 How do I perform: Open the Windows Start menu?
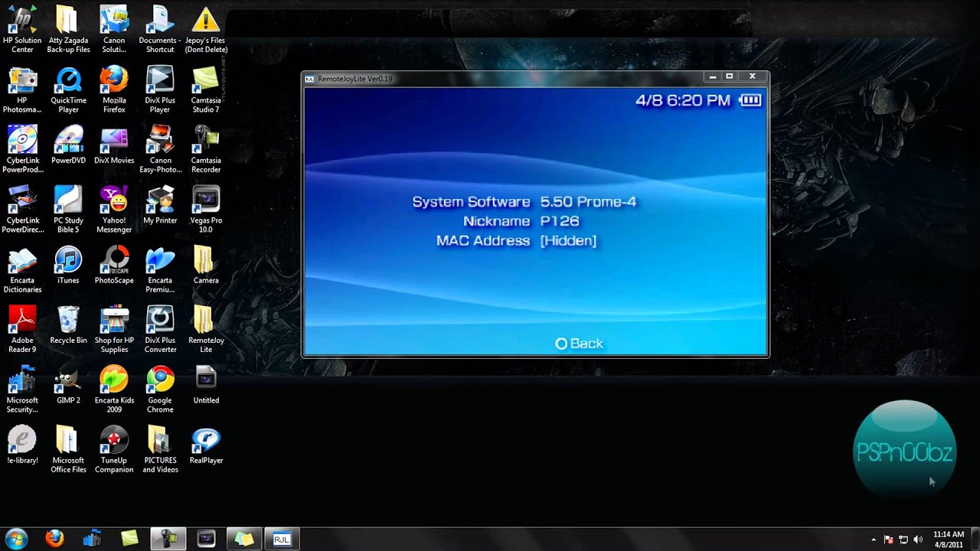16,539
